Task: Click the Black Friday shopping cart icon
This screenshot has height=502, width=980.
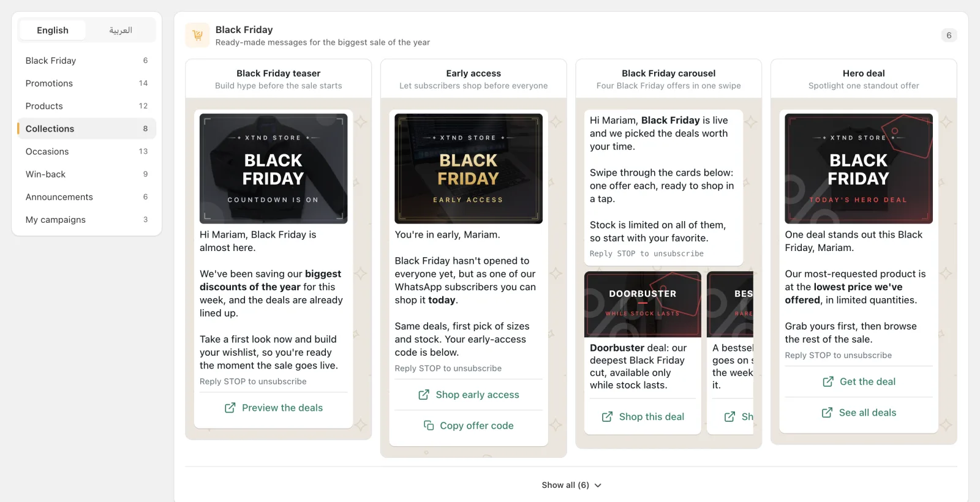Action: coord(197,36)
